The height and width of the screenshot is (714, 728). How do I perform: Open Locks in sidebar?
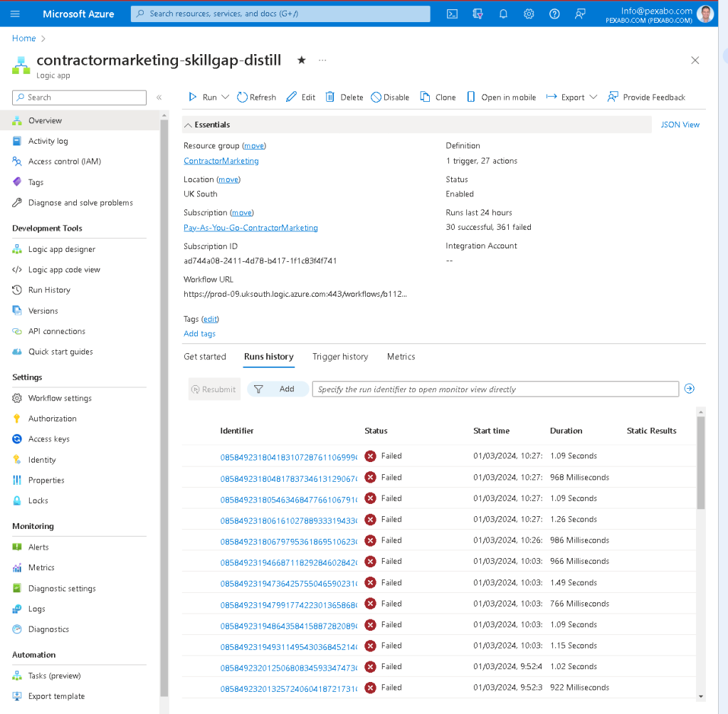click(38, 500)
